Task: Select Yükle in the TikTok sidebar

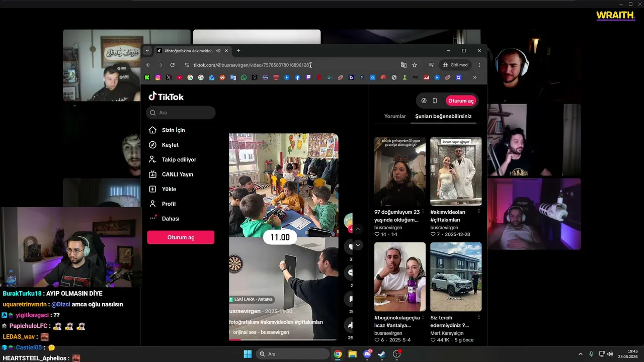Action: point(169,189)
